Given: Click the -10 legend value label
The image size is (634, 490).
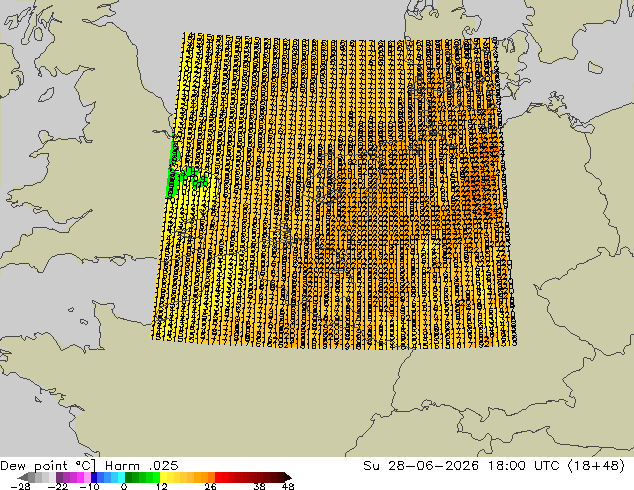Looking at the screenshot, I should (x=89, y=486).
